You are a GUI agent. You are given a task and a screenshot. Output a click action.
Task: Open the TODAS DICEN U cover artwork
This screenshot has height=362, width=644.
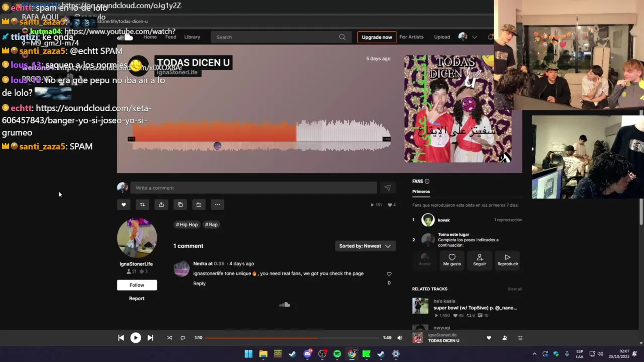click(457, 109)
